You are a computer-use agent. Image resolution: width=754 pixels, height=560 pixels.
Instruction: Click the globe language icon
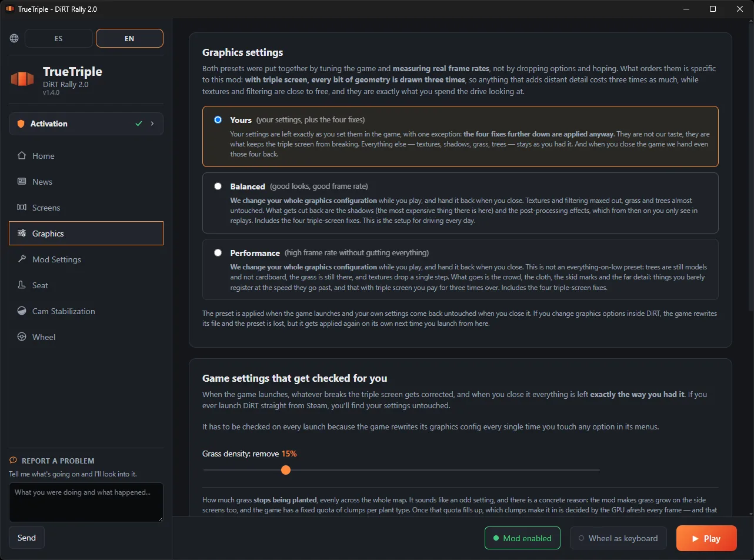click(14, 38)
